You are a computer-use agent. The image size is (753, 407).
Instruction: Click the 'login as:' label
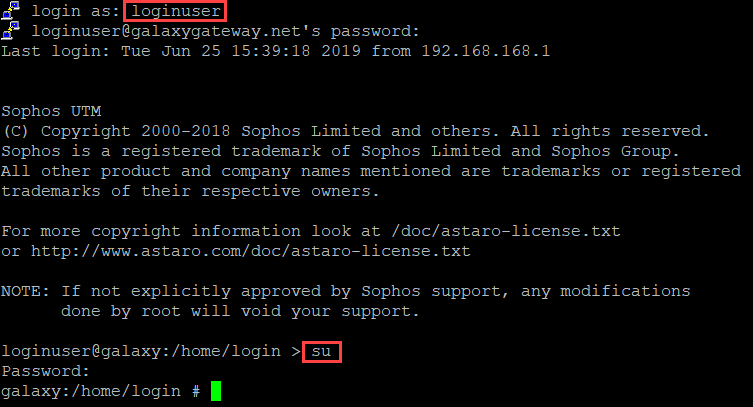(75, 11)
